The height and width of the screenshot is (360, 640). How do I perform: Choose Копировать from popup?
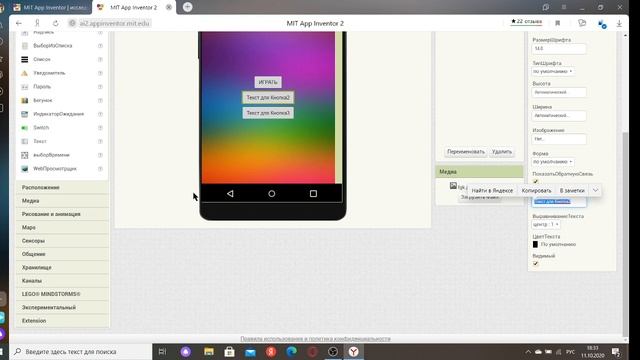coord(536,191)
